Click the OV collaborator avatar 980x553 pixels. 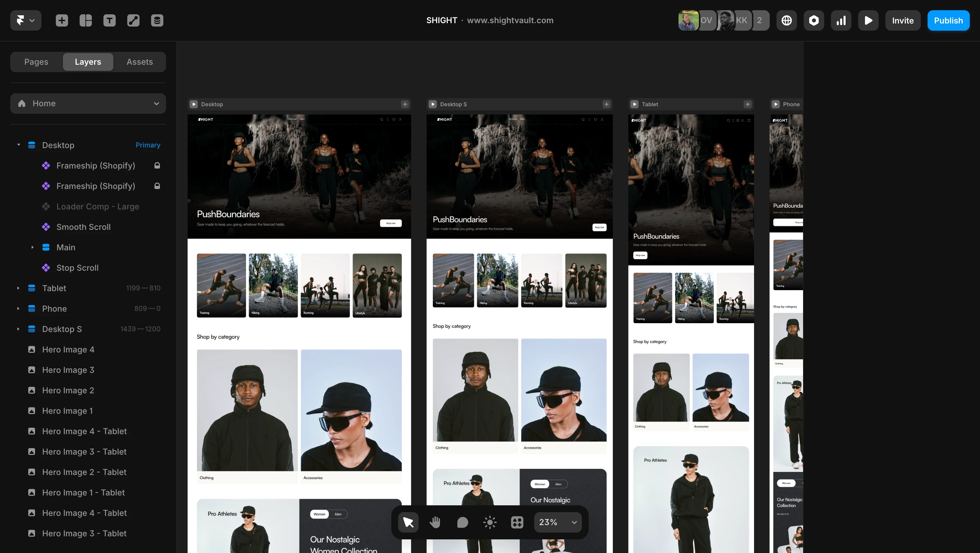point(707,20)
